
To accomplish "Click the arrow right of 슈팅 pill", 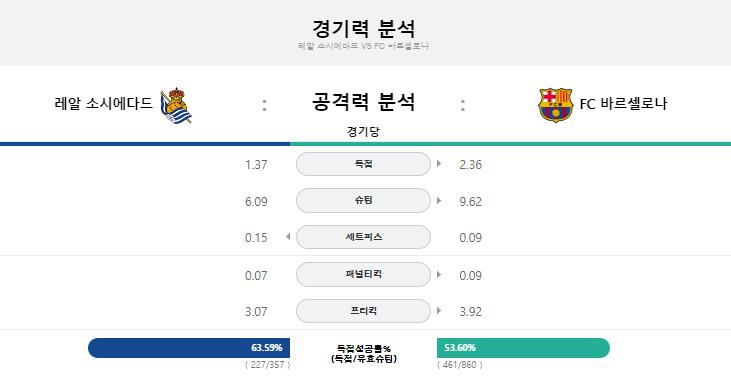I will click(439, 200).
